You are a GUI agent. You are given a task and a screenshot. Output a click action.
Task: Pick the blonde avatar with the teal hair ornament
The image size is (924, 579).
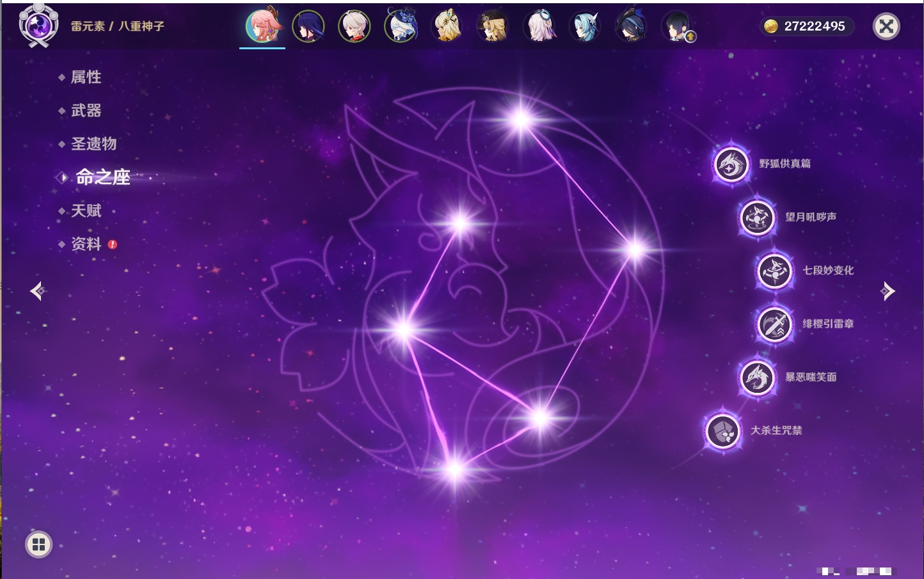[x=447, y=26]
